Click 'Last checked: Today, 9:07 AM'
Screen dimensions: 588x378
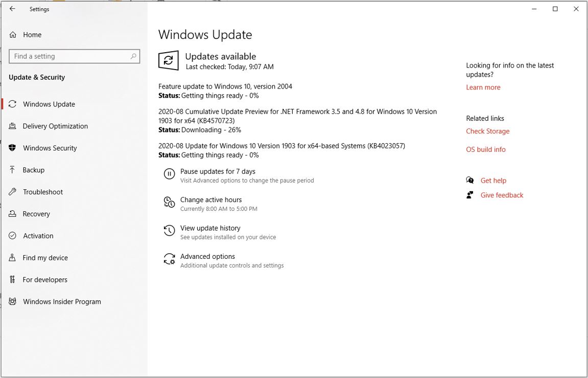pyautogui.click(x=229, y=67)
